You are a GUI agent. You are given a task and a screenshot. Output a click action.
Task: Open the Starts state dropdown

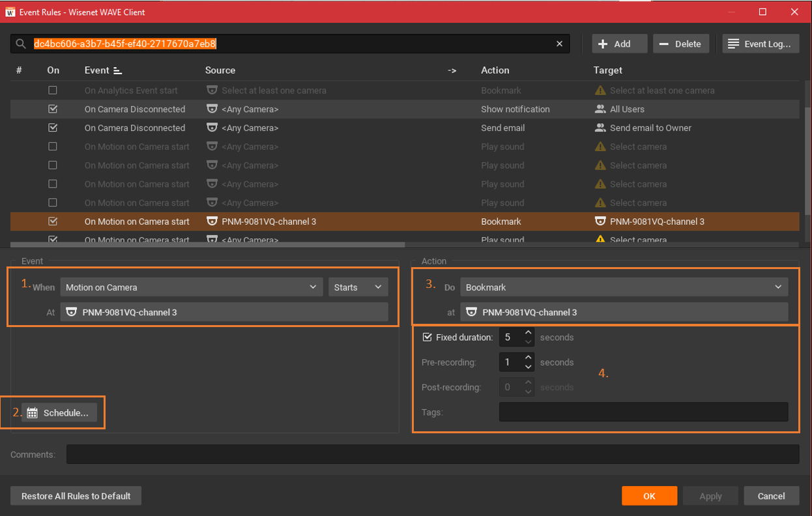[358, 287]
